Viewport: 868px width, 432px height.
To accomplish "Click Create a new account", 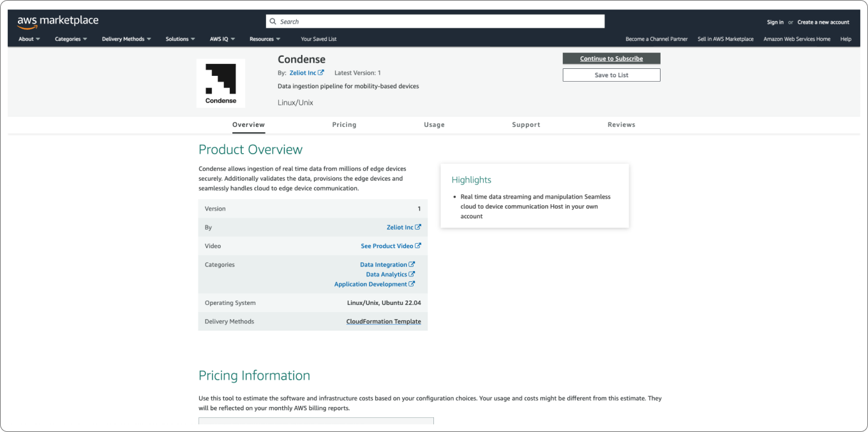I will pos(823,22).
